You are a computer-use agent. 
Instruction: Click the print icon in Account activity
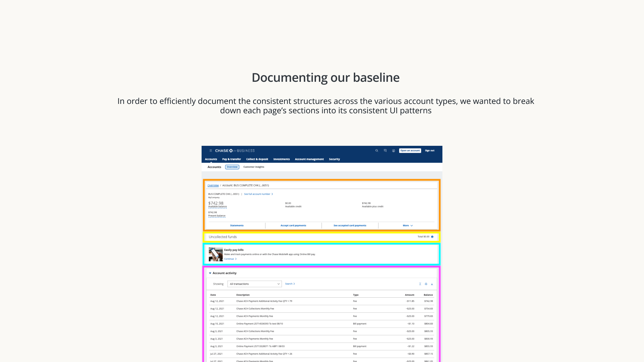(426, 284)
